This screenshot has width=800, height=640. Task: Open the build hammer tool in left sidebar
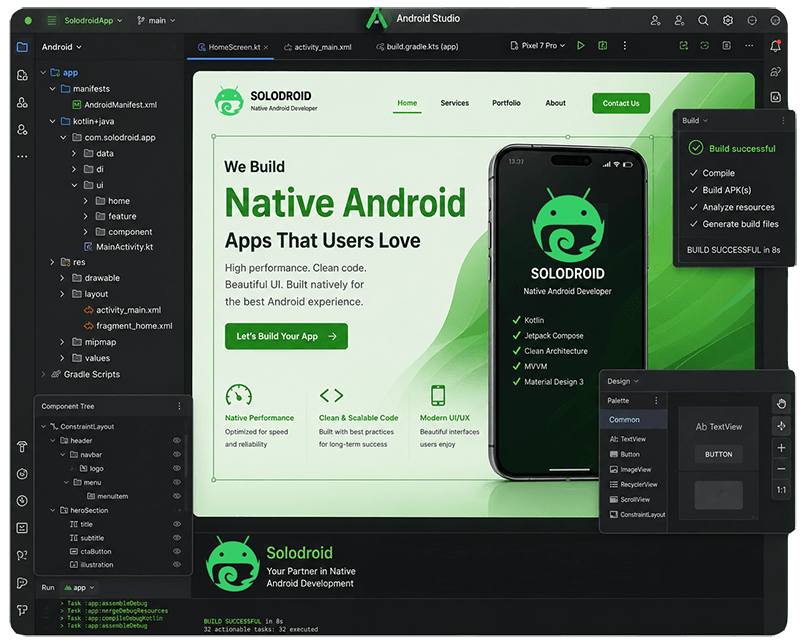(22, 447)
